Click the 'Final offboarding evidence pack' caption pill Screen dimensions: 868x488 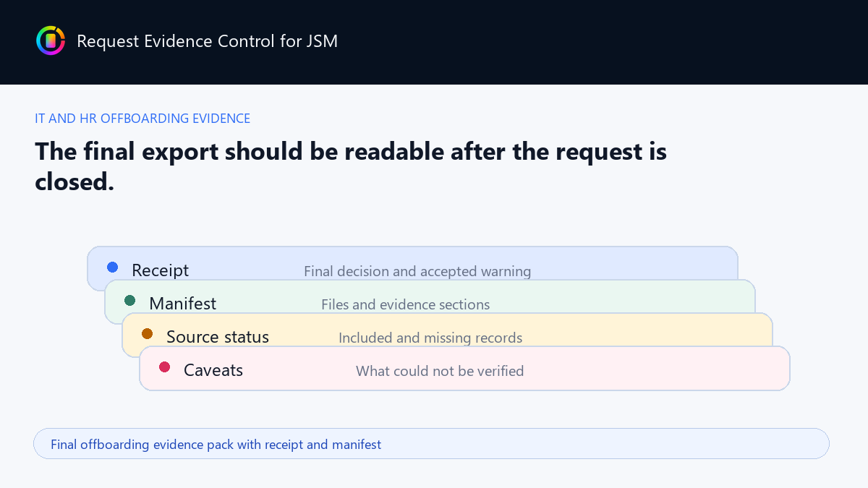[x=431, y=444]
